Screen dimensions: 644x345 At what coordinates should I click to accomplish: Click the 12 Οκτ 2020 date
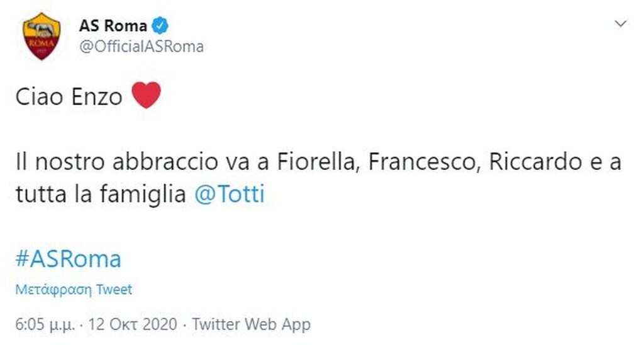tap(135, 325)
